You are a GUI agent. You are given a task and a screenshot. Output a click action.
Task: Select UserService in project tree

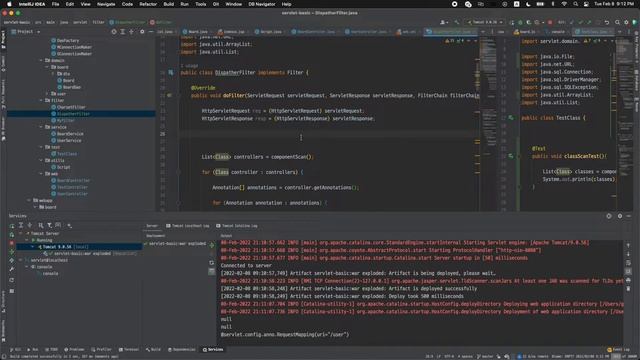click(x=66, y=140)
